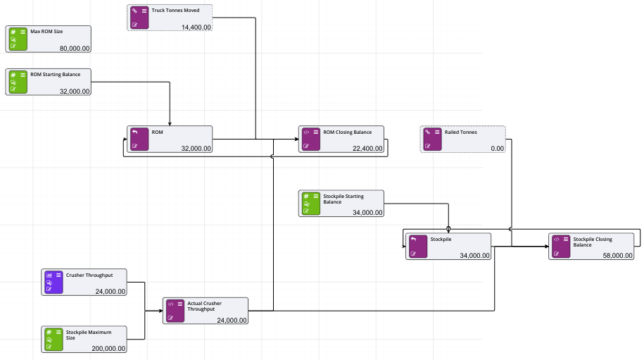This screenshot has height=360, width=644.
Task: Open the hamburger menu on Railed Tonnes node
Action: click(436, 132)
